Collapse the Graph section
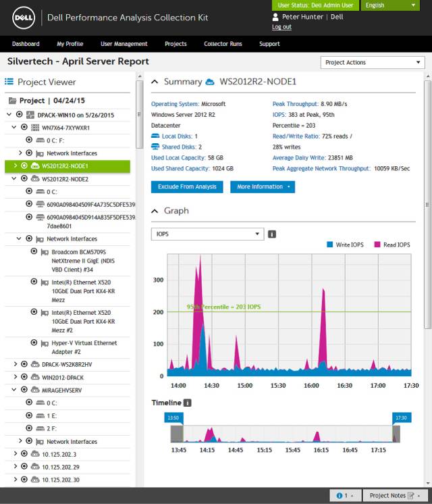 pos(155,211)
